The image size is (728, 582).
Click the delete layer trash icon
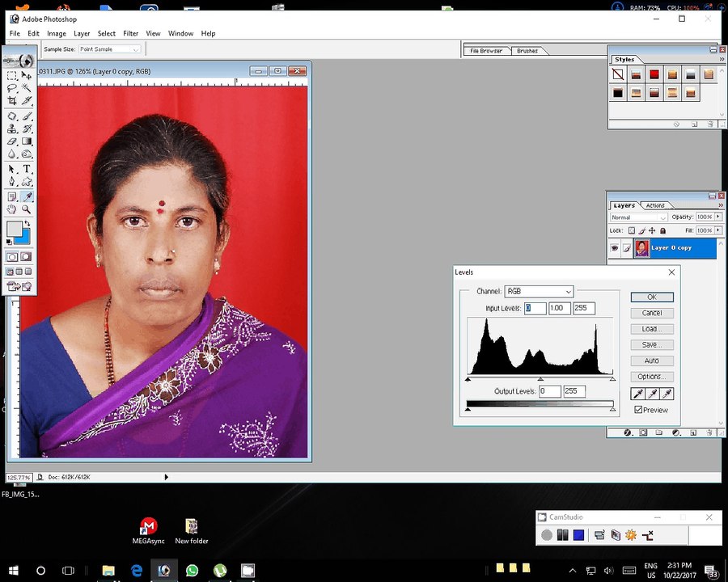tap(709, 432)
